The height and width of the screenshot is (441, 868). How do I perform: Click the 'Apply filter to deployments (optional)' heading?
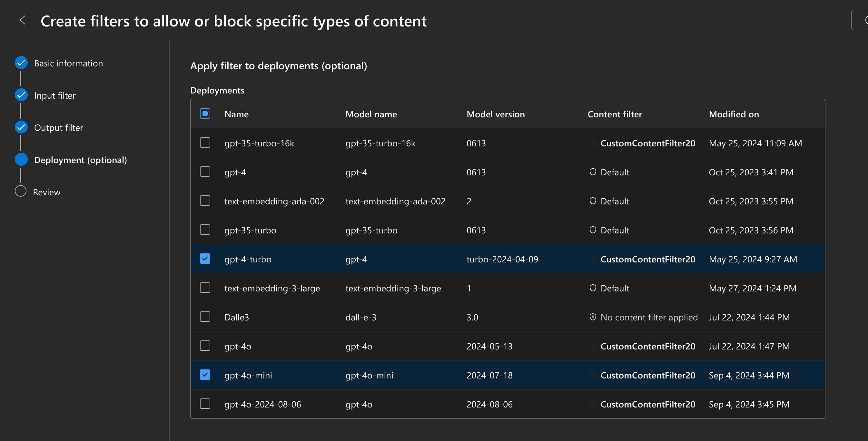pos(279,66)
